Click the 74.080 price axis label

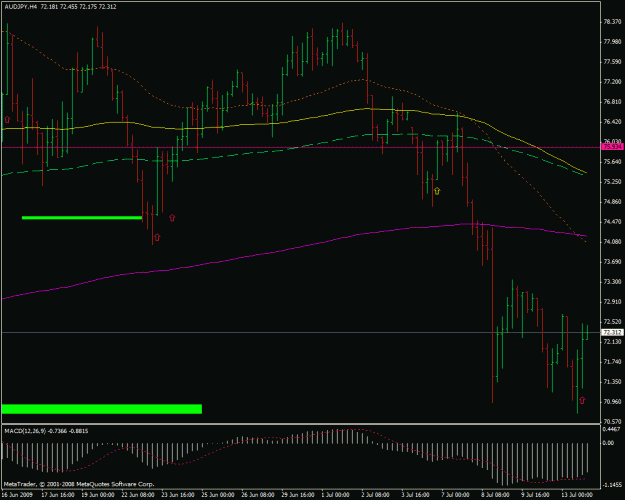pyautogui.click(x=613, y=242)
